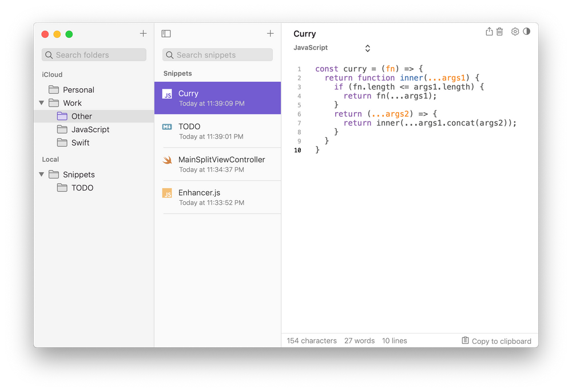Click the Local section header

point(50,160)
